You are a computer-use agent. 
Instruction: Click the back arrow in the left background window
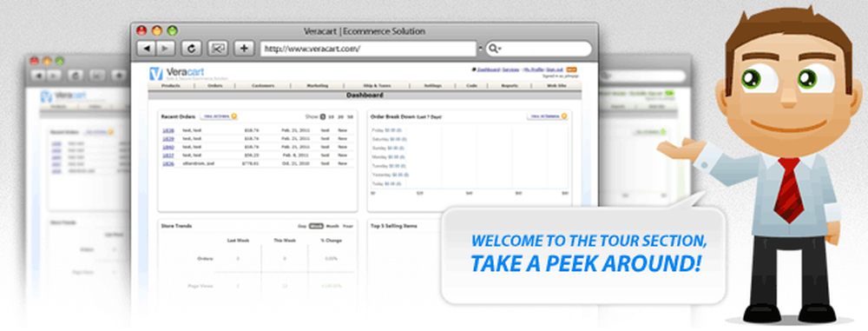(x=39, y=76)
